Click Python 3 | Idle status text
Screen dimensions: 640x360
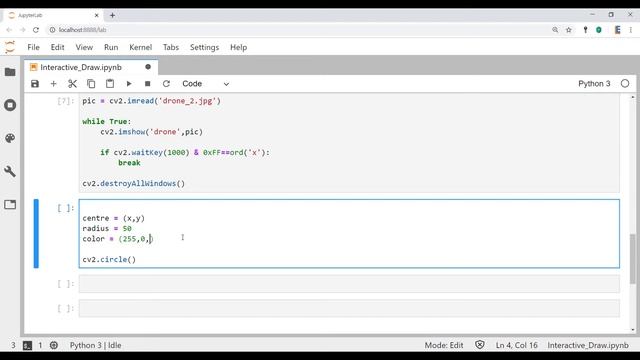pos(96,345)
